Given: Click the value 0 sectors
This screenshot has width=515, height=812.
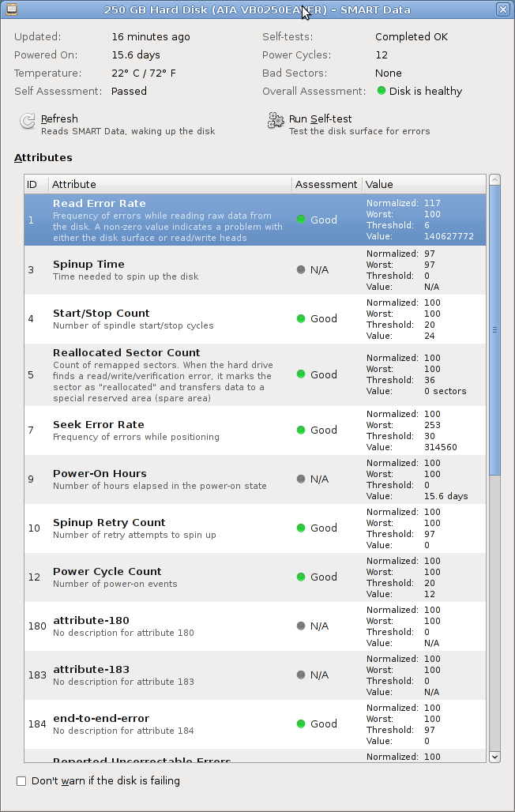Looking at the screenshot, I should (x=445, y=391).
